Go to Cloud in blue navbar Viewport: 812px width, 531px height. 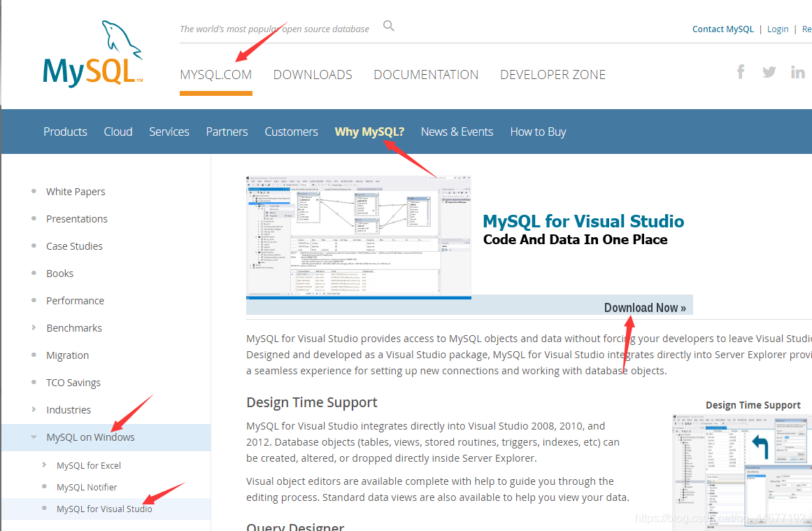pos(118,132)
